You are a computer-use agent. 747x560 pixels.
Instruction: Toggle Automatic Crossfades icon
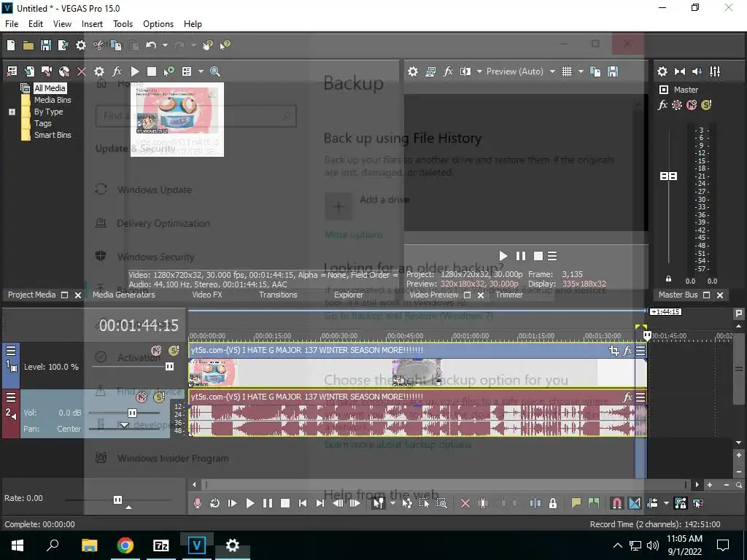[x=635, y=503]
